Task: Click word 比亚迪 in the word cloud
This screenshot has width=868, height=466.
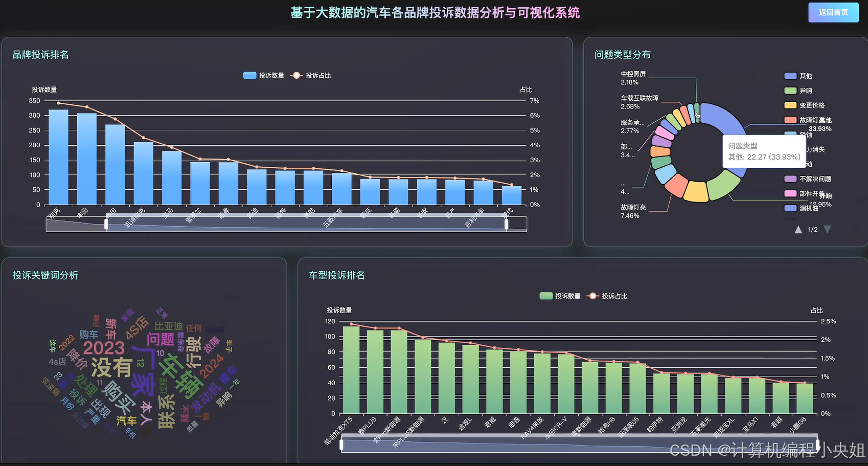Action: click(169, 326)
